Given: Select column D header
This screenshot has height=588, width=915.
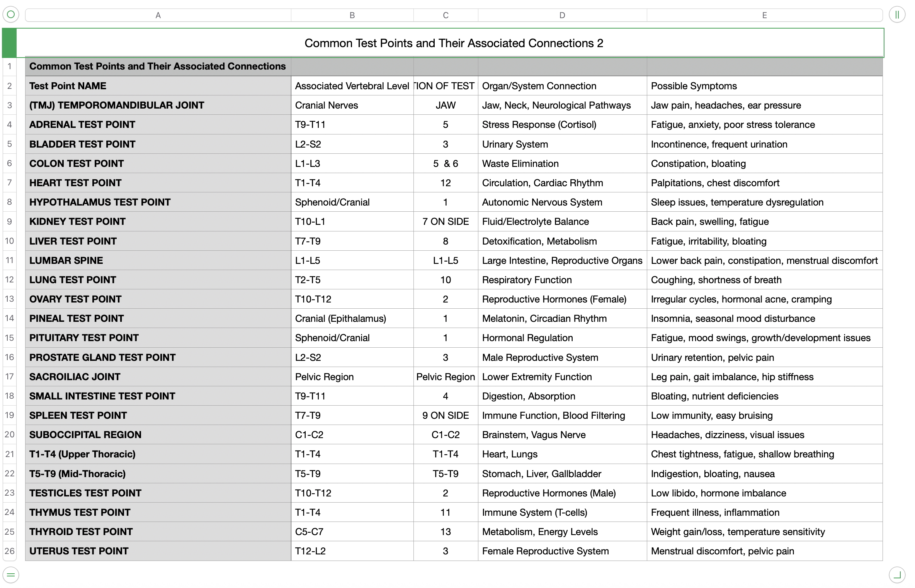Looking at the screenshot, I should click(x=562, y=15).
